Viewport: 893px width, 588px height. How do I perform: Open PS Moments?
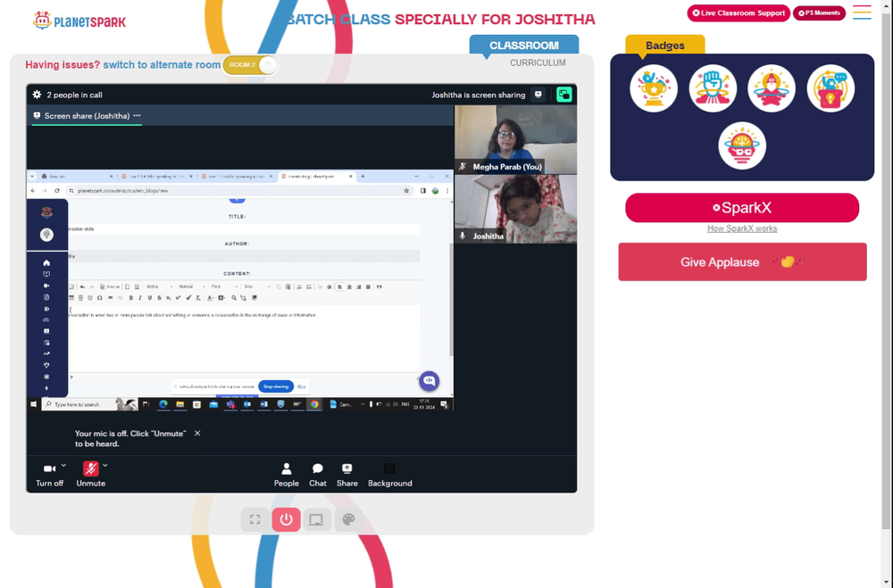819,13
